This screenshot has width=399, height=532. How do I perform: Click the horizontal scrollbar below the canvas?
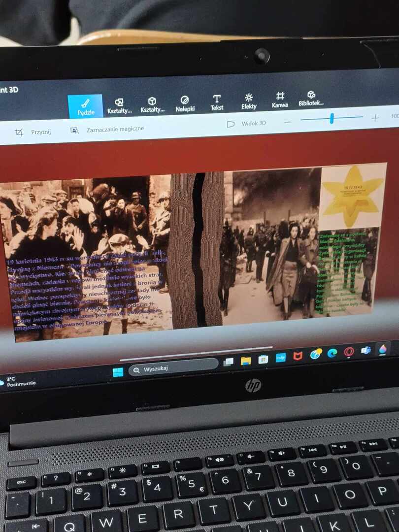[x=196, y=354]
